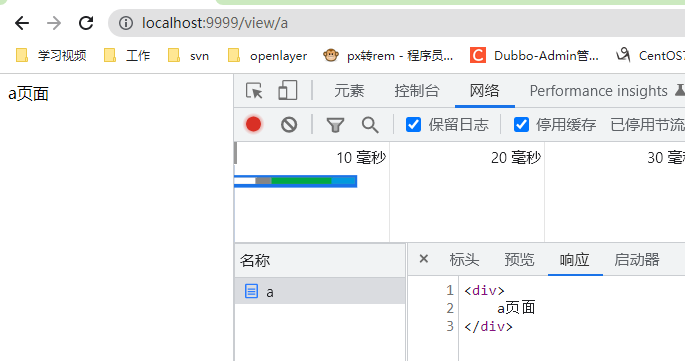Go forward to next page
This screenshot has height=361, width=685.
(x=54, y=23)
